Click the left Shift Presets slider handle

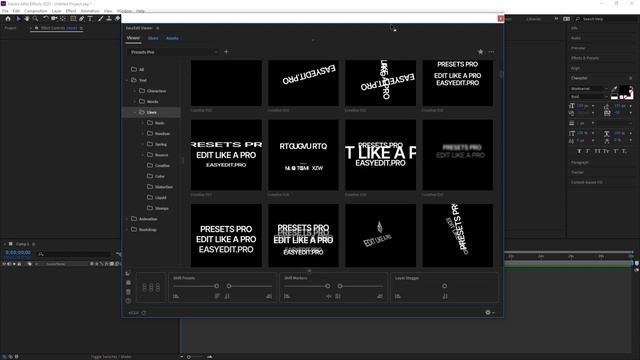point(217,286)
